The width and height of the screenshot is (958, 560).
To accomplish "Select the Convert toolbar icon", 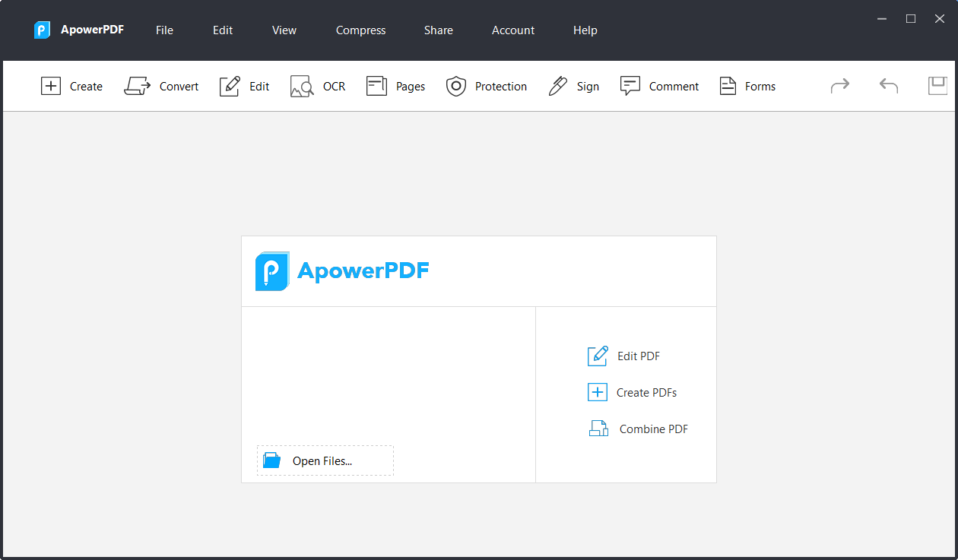I will [138, 86].
